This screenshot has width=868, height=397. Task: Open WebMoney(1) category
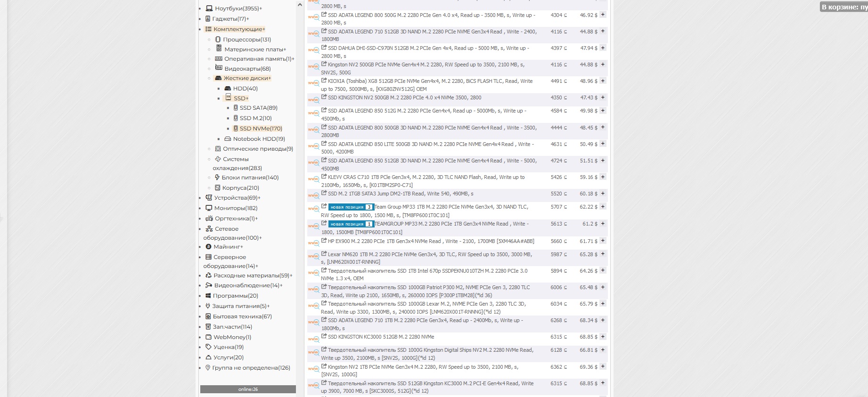tap(232, 337)
